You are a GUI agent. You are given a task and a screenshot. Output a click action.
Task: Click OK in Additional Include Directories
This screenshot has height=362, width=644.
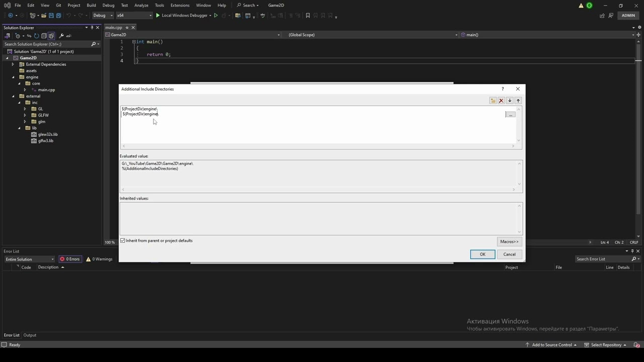[x=482, y=254]
